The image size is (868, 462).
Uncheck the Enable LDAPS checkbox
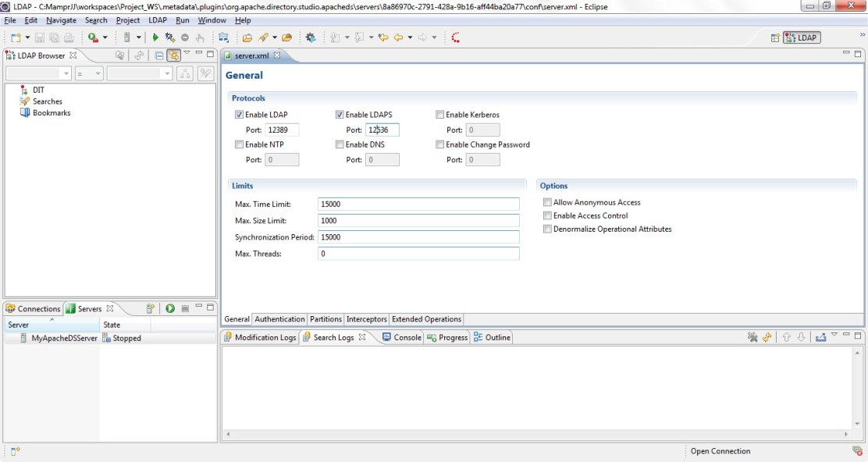340,115
